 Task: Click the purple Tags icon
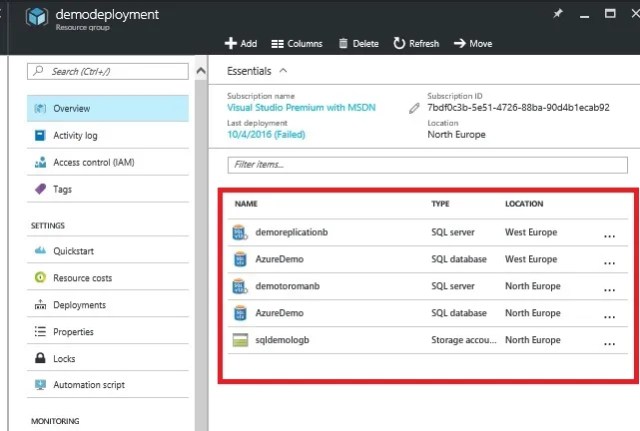click(x=40, y=189)
